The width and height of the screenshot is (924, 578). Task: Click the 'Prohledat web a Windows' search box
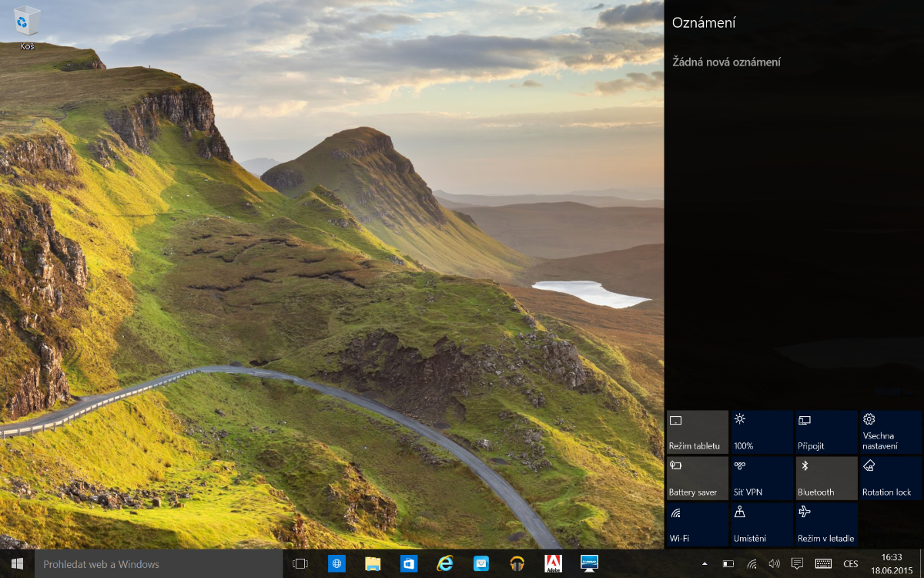pyautogui.click(x=158, y=564)
